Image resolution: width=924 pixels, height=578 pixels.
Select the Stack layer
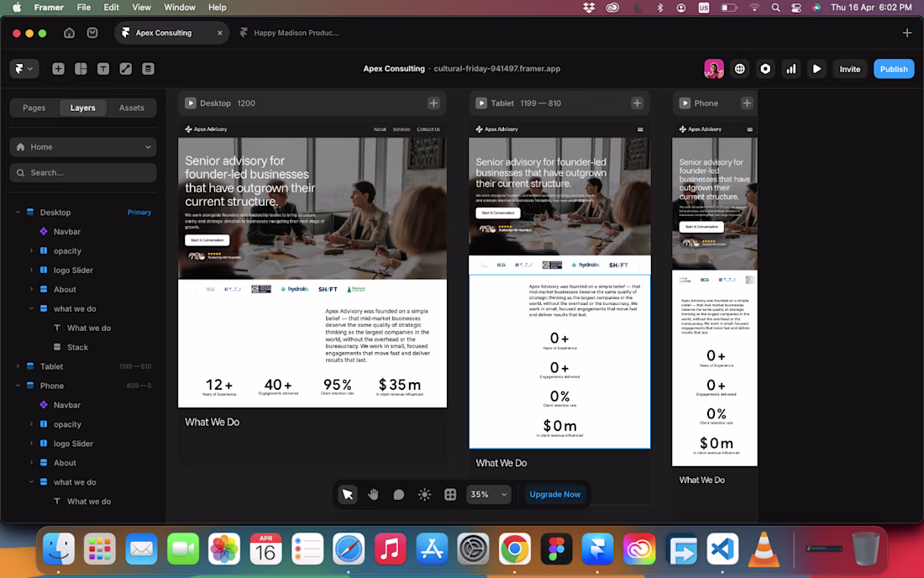coord(77,347)
